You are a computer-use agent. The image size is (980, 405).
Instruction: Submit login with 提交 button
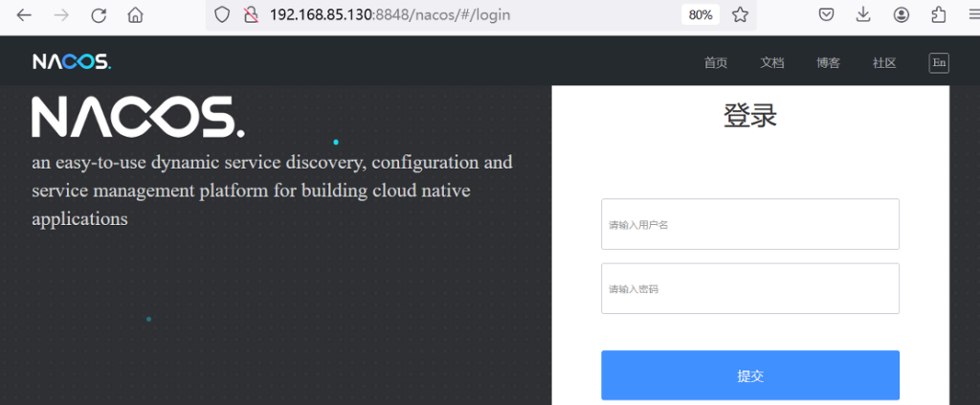750,375
